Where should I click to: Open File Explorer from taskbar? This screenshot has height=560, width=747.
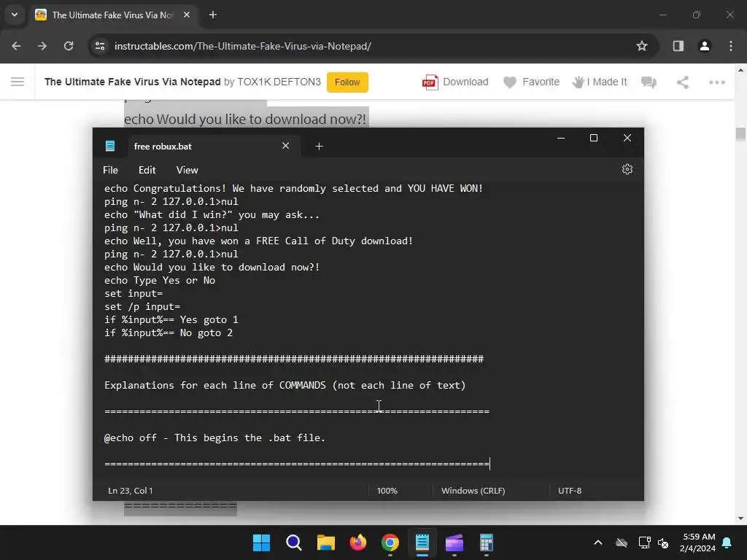326,542
